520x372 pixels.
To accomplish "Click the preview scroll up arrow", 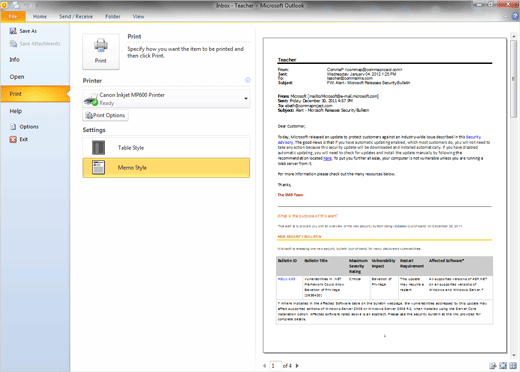I will 514,35.
